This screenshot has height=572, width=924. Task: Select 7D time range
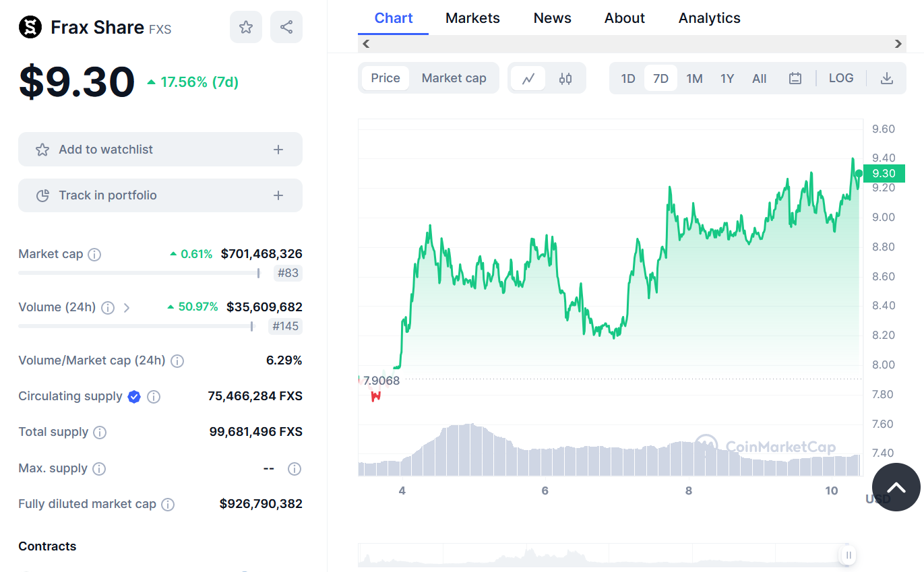tap(660, 78)
